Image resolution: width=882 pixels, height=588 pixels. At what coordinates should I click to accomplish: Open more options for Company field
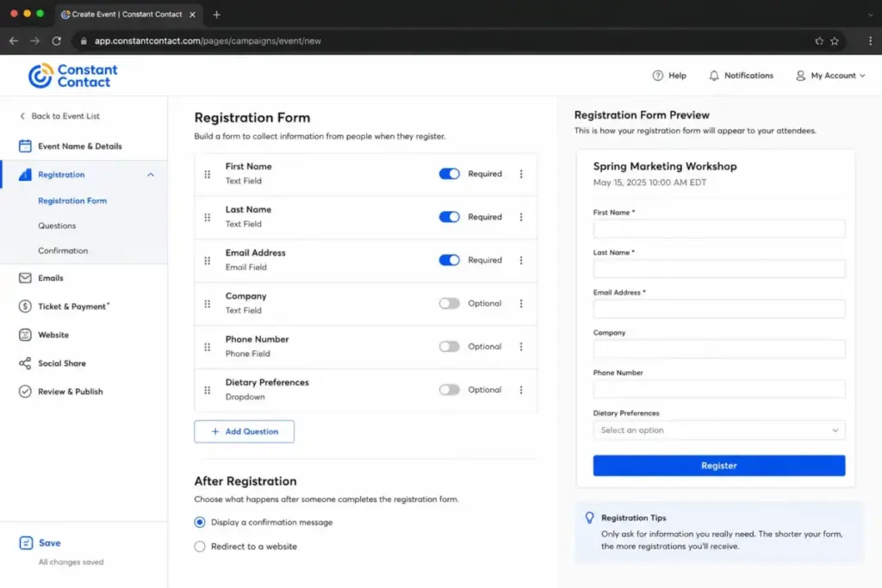coord(521,304)
